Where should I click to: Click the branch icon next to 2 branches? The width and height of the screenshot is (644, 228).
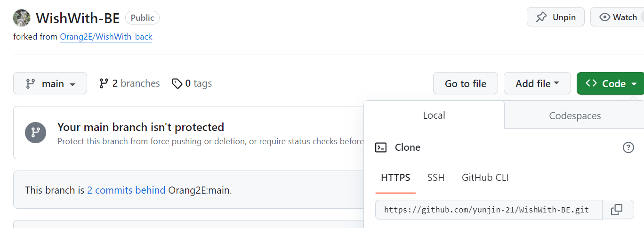coord(104,83)
